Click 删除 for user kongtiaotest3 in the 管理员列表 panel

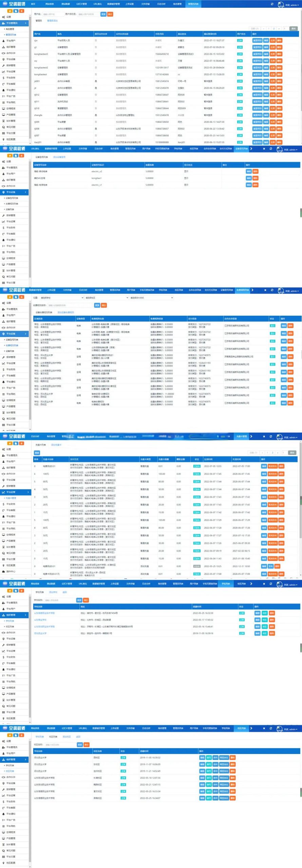(x=279, y=54)
